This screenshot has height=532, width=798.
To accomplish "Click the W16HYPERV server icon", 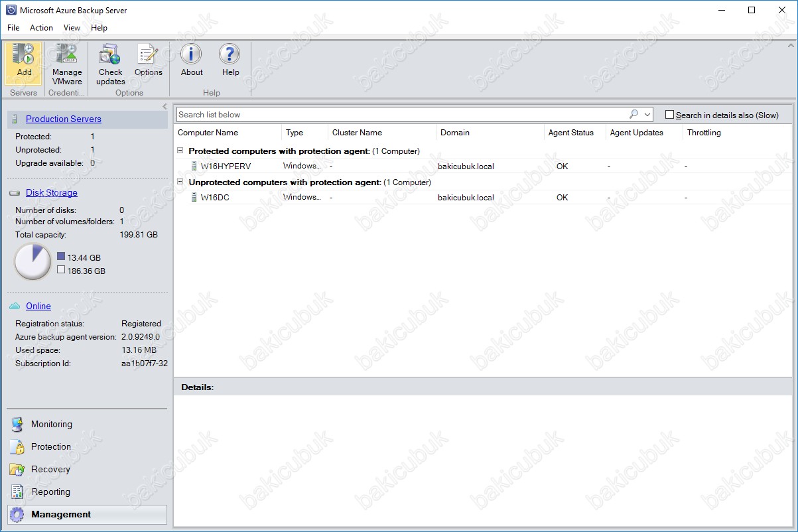I will (194, 166).
